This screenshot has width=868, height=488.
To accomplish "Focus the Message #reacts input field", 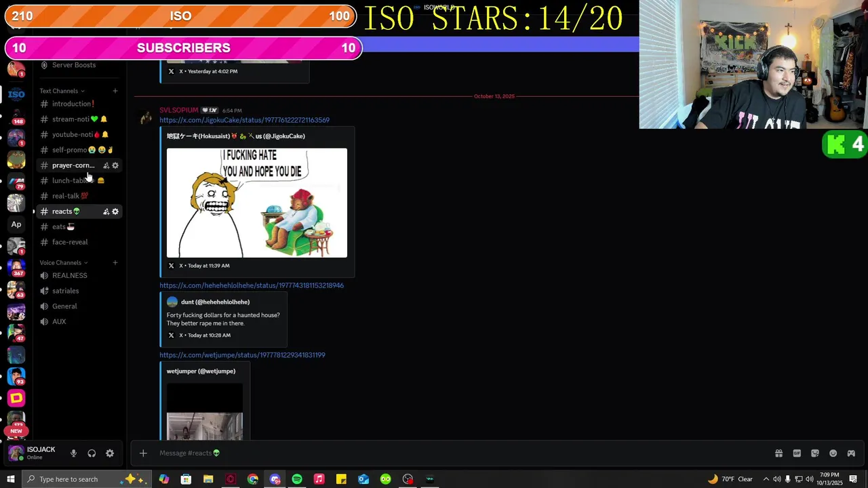I will click(x=461, y=453).
